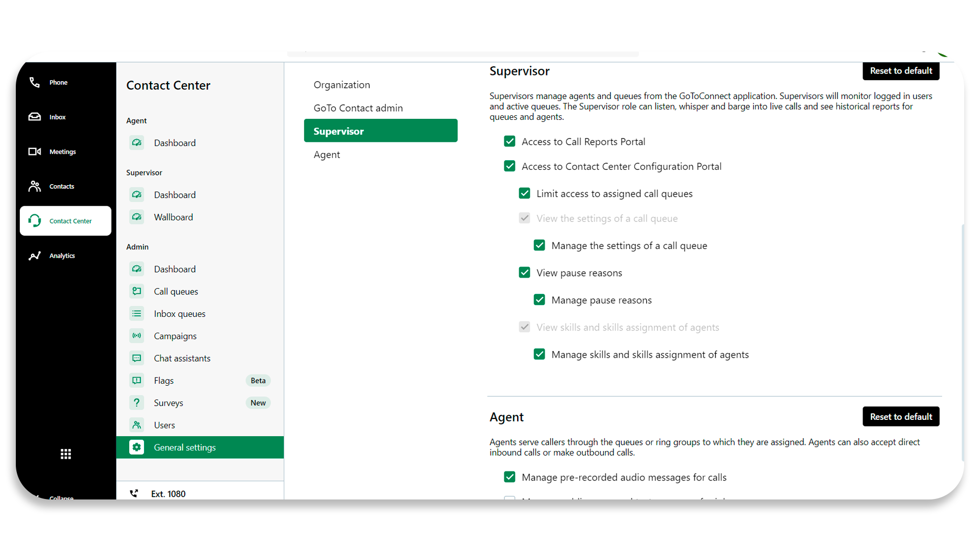
Task: Click the Inbox queues list icon
Action: [x=137, y=314]
